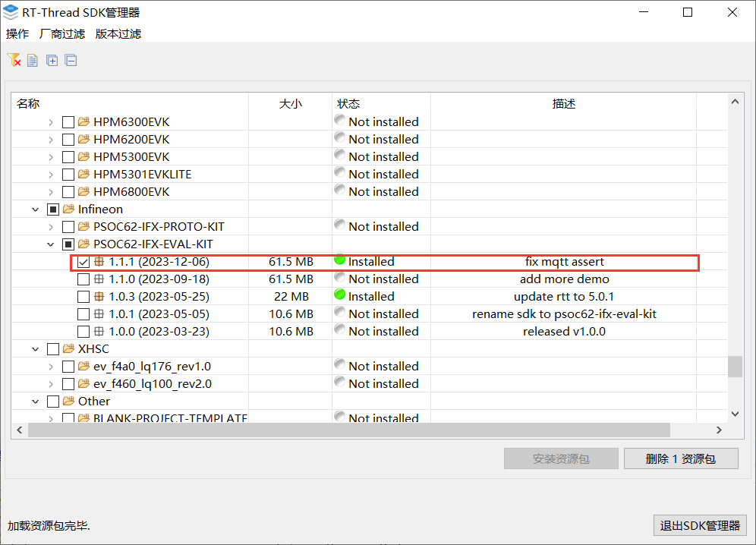Screen dimensions: 756x545
Task: Open the 操作 menu
Action: coord(17,33)
